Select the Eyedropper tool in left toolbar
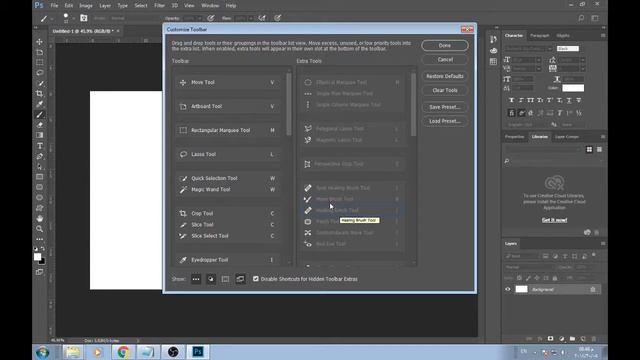 [x=40, y=104]
